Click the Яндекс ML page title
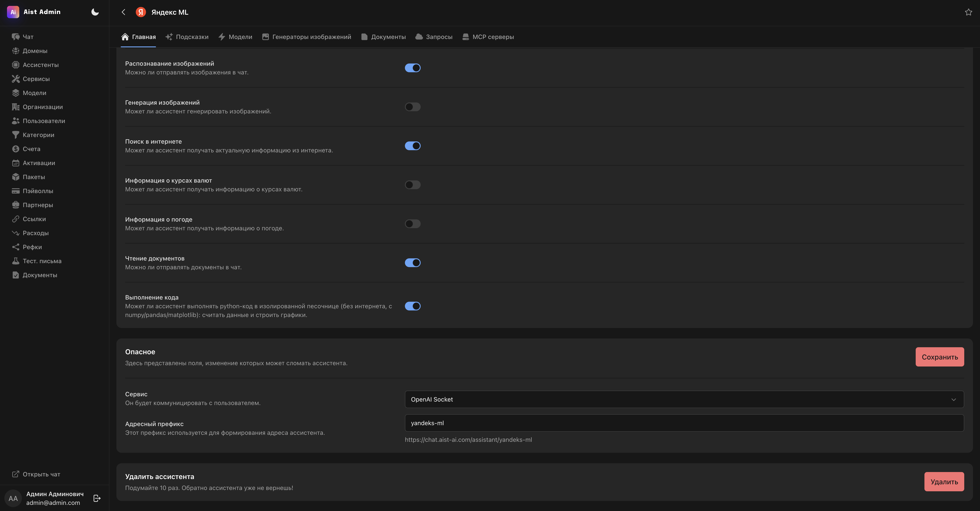Viewport: 980px width, 511px height. (x=170, y=12)
